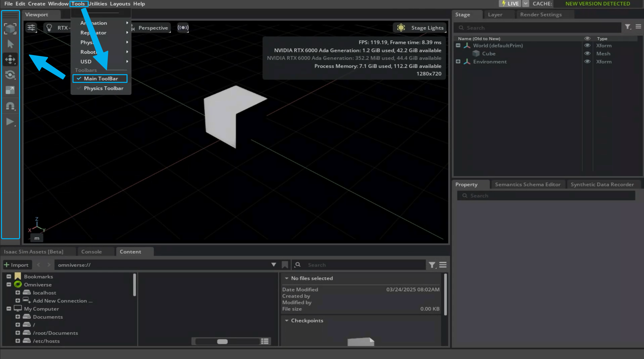This screenshot has width=644, height=359.
Task: Open the RTX renderer lightbulb menu
Action: pos(49,28)
